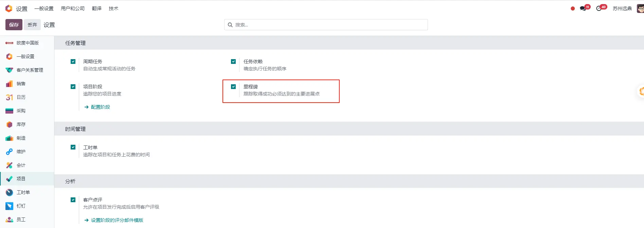Open the 客户关系管理 CRM sidebar icon
Viewport: 644px width, 228px height.
click(x=10, y=70)
